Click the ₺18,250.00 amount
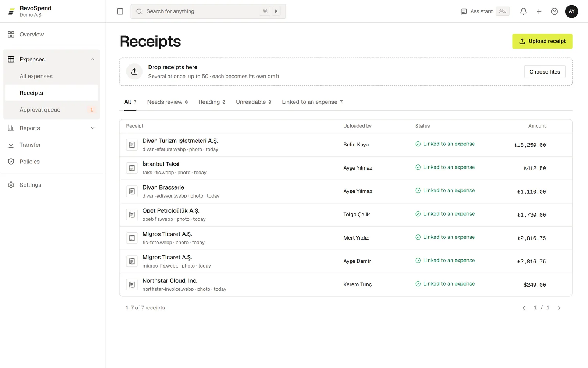 pyautogui.click(x=530, y=145)
